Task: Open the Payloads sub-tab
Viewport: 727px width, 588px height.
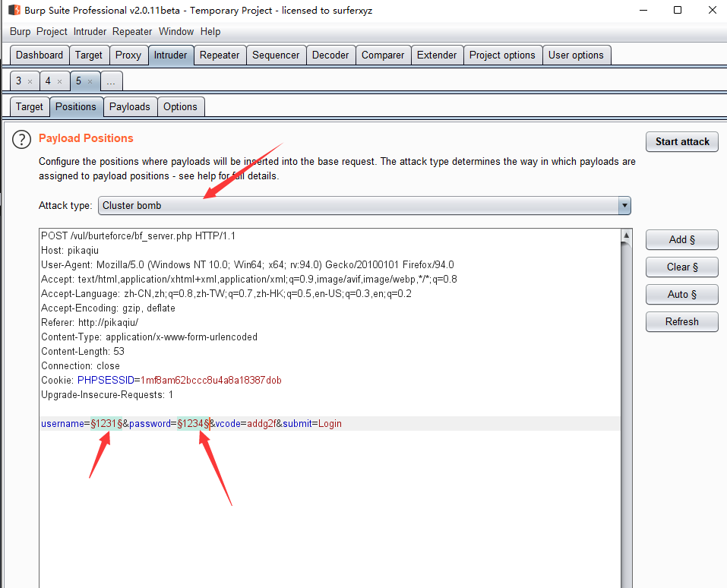Action: (130, 107)
